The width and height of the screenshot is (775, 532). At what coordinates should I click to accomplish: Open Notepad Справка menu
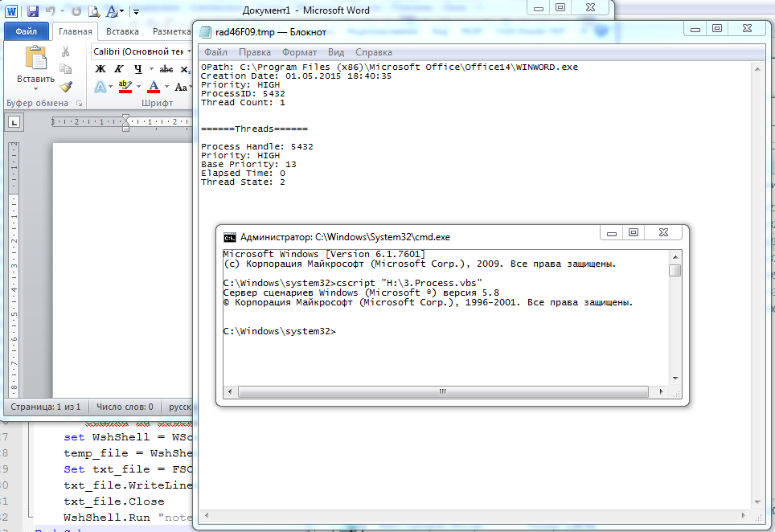(373, 52)
